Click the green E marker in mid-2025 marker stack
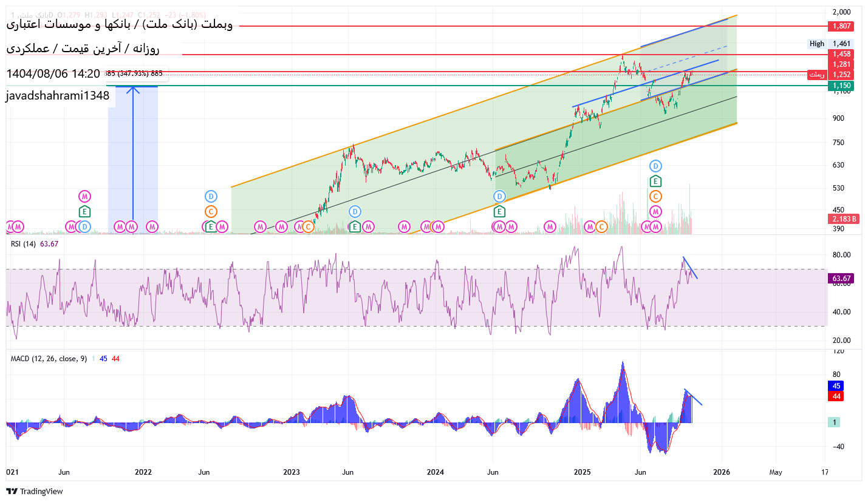Image resolution: width=868 pixels, height=502 pixels. (655, 181)
